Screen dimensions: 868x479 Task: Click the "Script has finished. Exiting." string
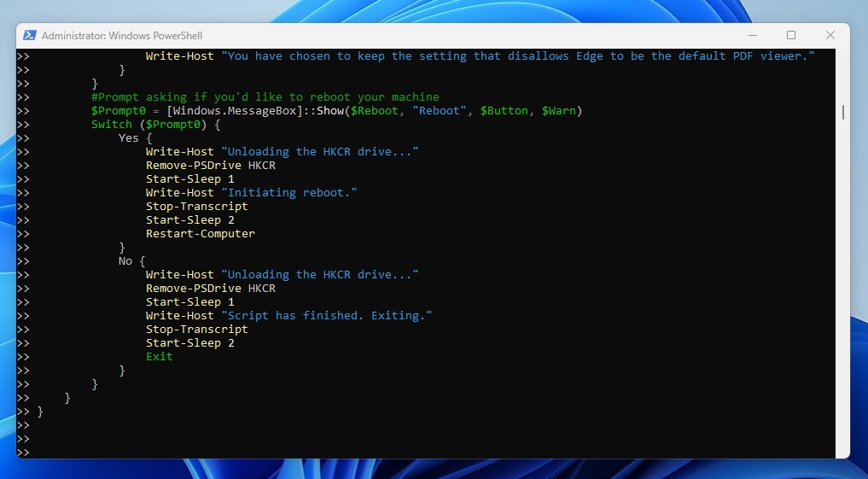326,315
